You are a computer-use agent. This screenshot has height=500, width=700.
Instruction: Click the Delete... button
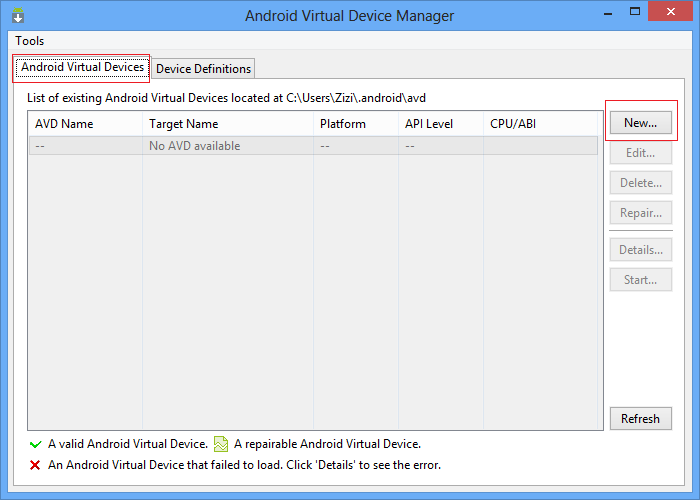pos(640,183)
